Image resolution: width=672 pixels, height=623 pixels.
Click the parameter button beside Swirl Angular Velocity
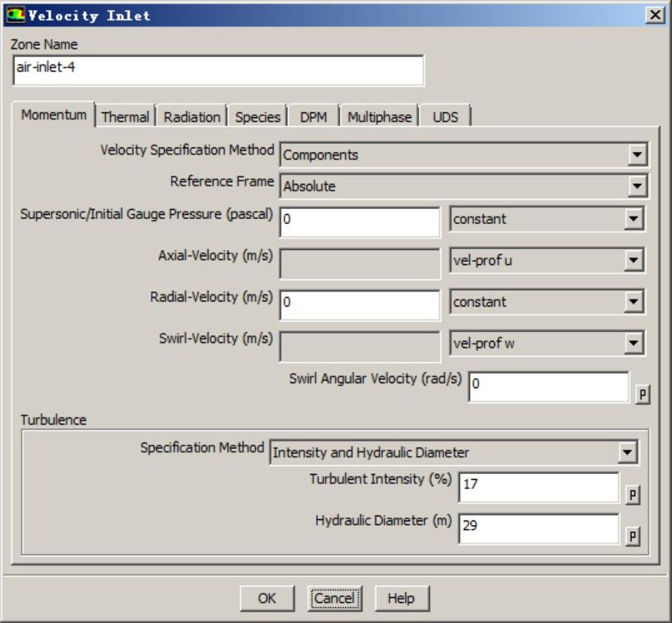643,395
